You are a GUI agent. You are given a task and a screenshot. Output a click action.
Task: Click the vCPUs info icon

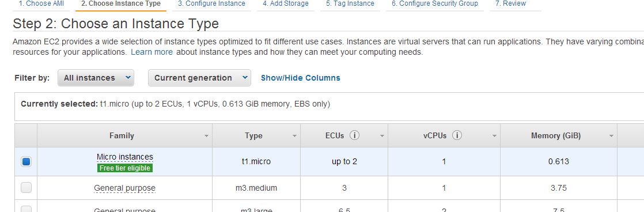(x=457, y=135)
